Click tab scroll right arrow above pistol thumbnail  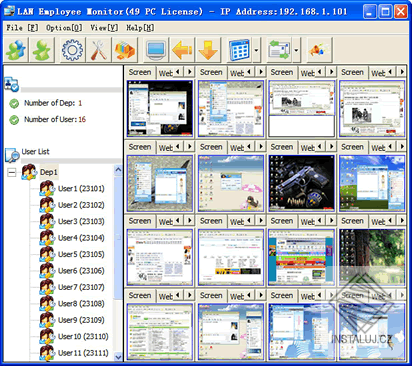pyautogui.click(x=331, y=146)
